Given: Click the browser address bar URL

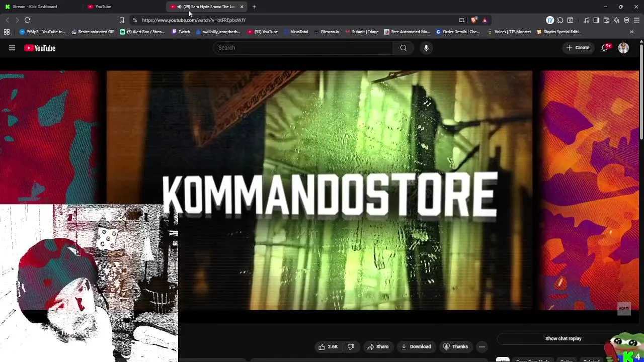Looking at the screenshot, I should click(194, 20).
